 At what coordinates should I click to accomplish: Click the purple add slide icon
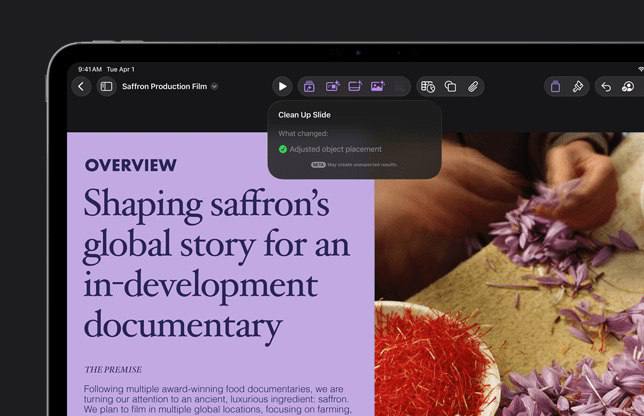tap(333, 87)
